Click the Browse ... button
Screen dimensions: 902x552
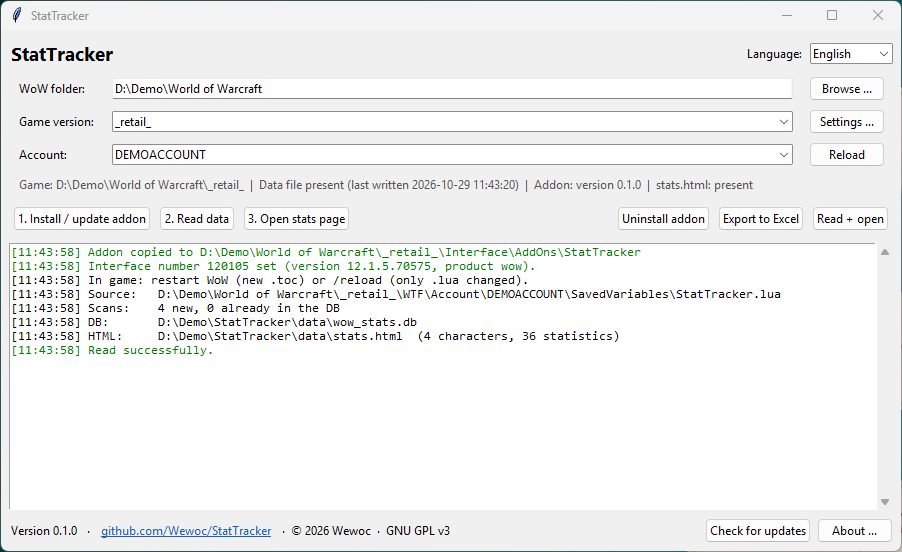click(847, 89)
